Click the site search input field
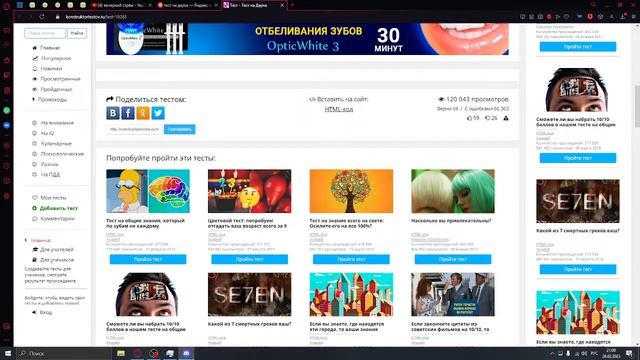The height and width of the screenshot is (360, 640). coord(45,33)
